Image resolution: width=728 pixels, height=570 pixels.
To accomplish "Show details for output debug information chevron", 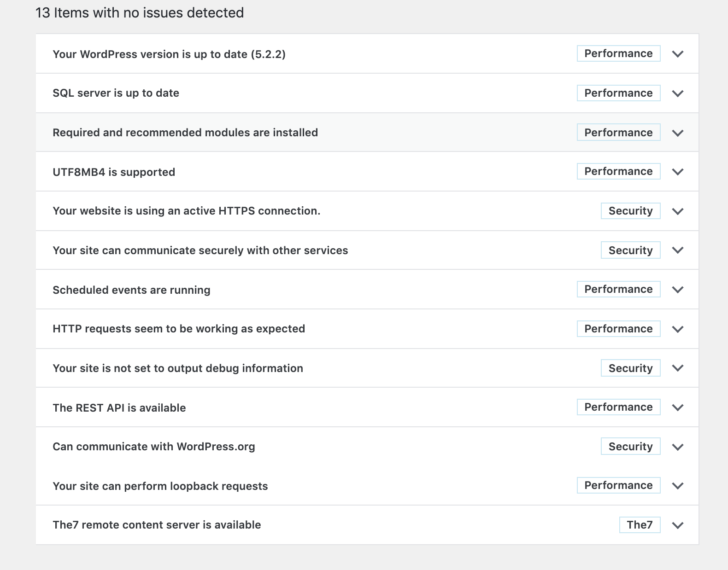I will (x=677, y=368).
